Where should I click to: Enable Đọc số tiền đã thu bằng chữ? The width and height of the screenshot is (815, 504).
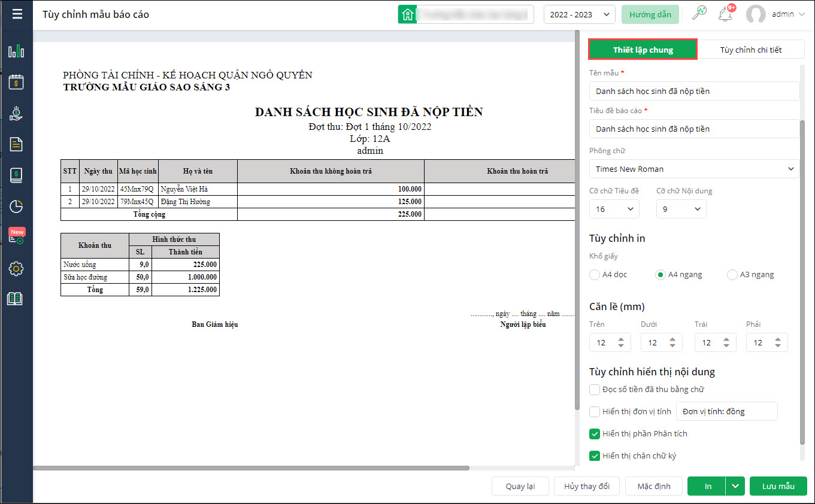coord(595,390)
